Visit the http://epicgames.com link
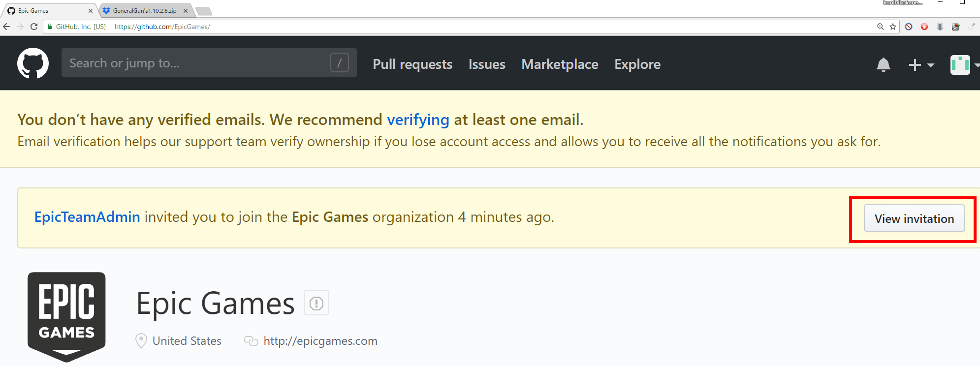This screenshot has width=980, height=367. coord(320,341)
